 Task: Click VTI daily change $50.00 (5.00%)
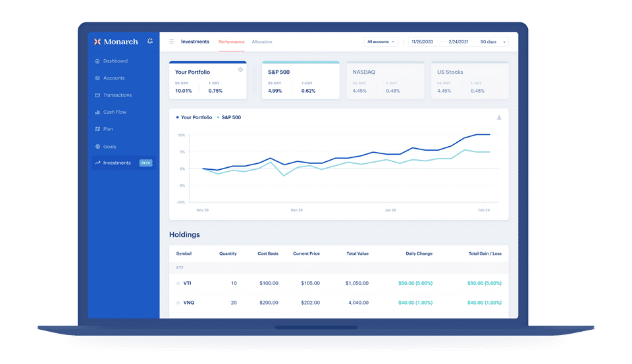tap(415, 284)
